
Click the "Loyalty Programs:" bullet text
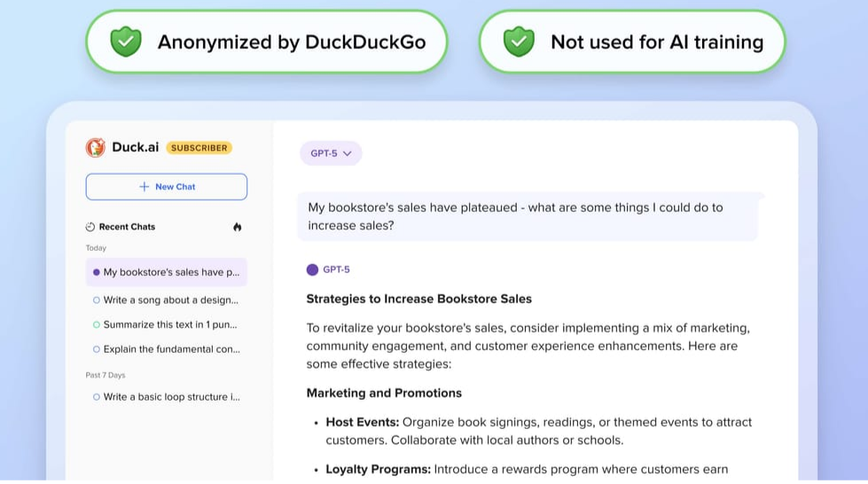pyautogui.click(x=378, y=469)
